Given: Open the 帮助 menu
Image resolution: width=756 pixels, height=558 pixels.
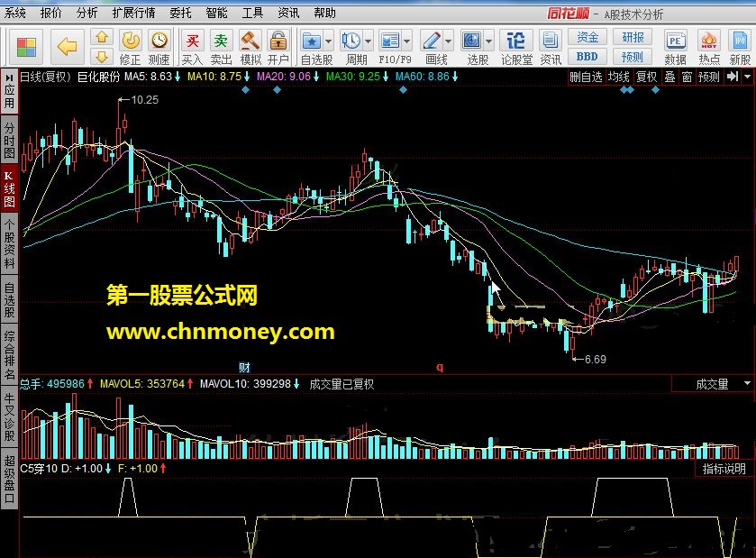Looking at the screenshot, I should pyautogui.click(x=325, y=13).
